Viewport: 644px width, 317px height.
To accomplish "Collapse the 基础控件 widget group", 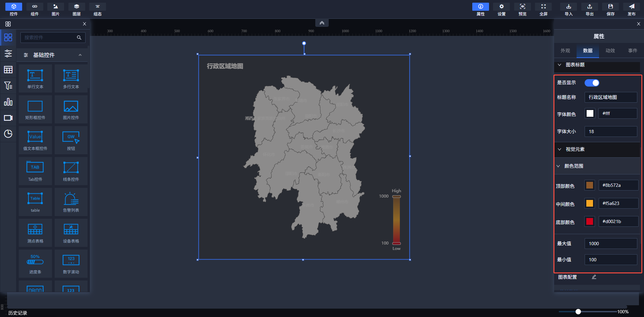I will (80, 55).
